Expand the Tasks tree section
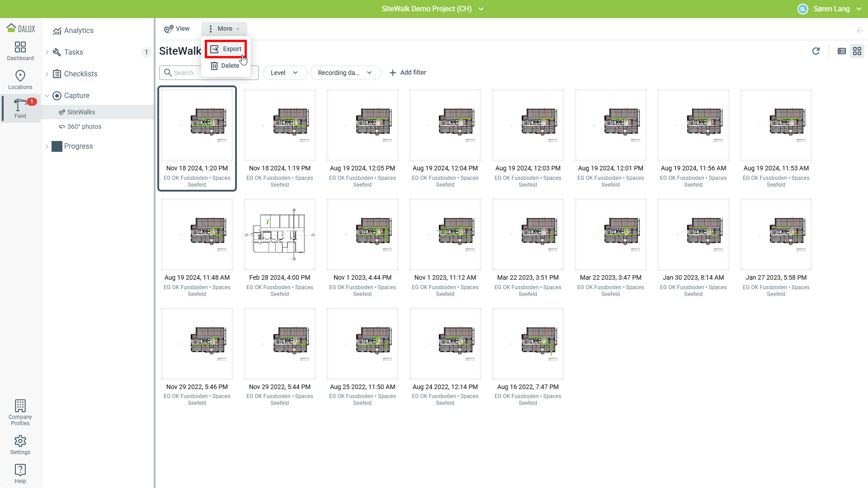868x488 pixels. 47,52
